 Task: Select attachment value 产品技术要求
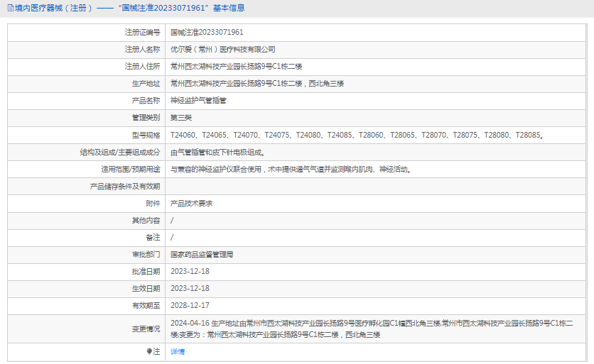[191, 203]
